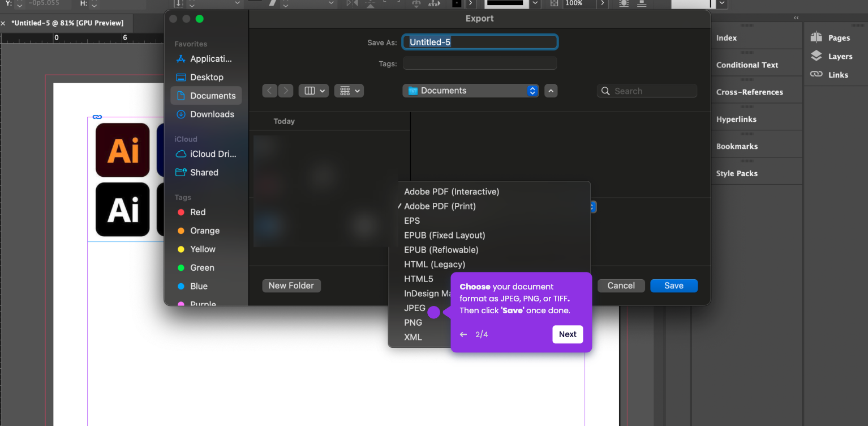The image size is (868, 426).
Task: Switch to the Untitled-5 document tab
Action: click(67, 23)
